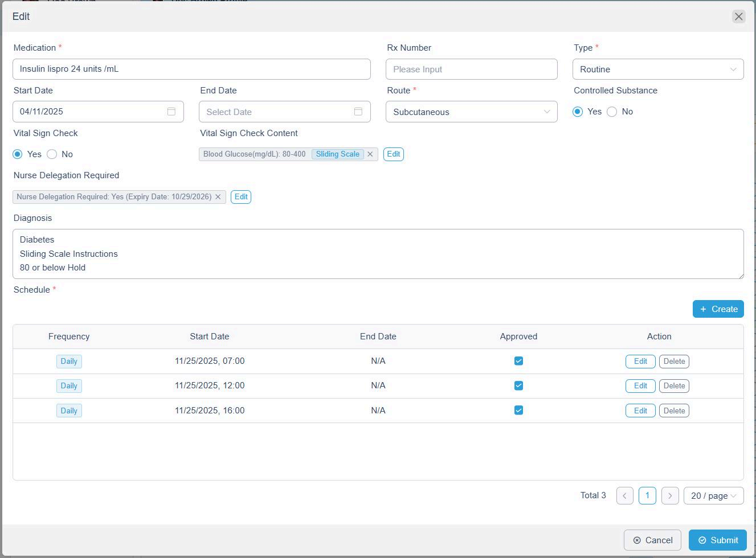
Task: Delete the 16:00 daily schedule row
Action: coord(674,411)
